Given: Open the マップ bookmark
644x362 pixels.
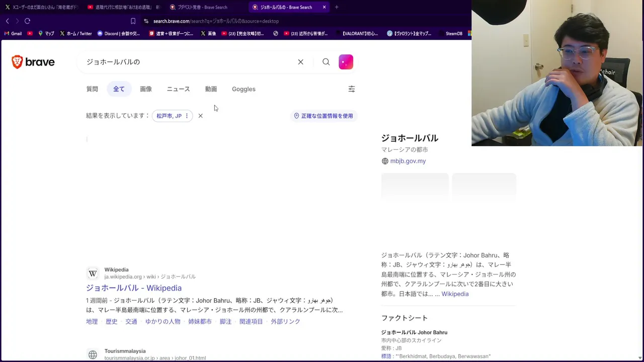Looking at the screenshot, I should pos(46,34).
